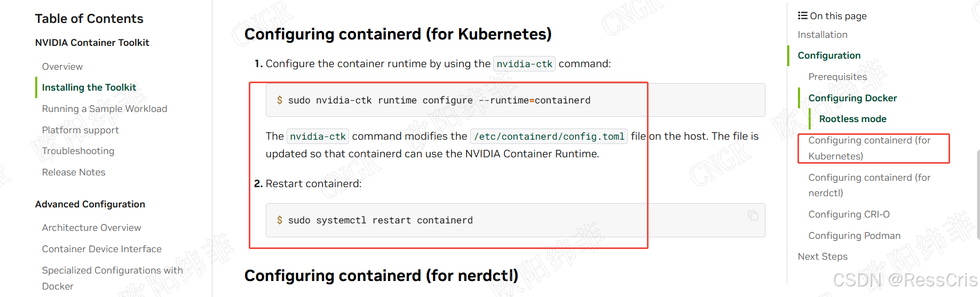Open the Troubleshooting page
980x297 pixels.
pyautogui.click(x=78, y=151)
